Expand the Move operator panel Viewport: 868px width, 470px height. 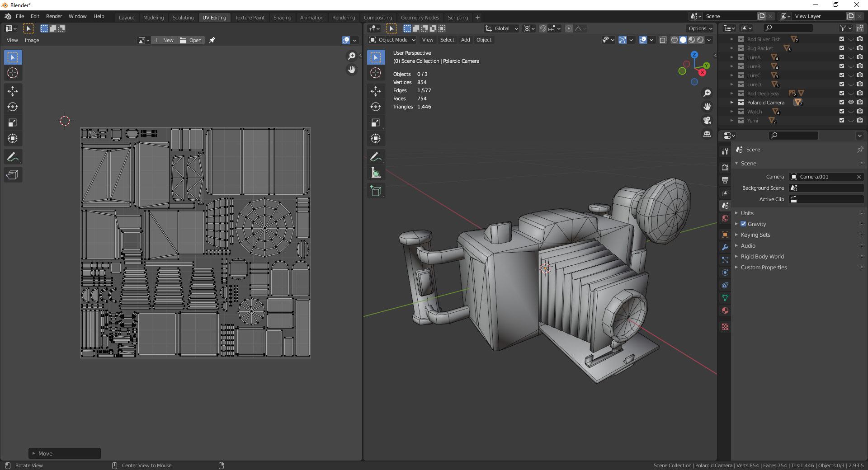(65, 453)
